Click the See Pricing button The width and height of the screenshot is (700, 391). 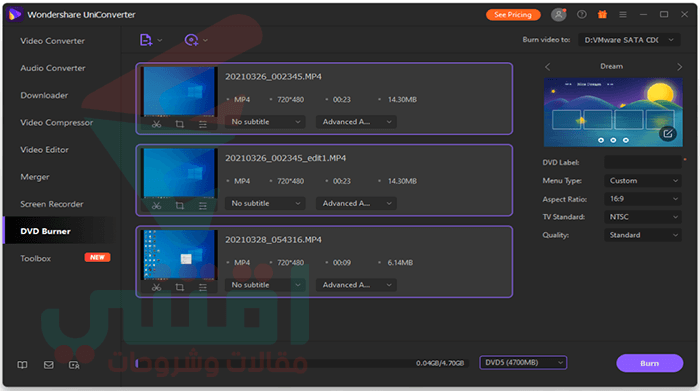(513, 15)
